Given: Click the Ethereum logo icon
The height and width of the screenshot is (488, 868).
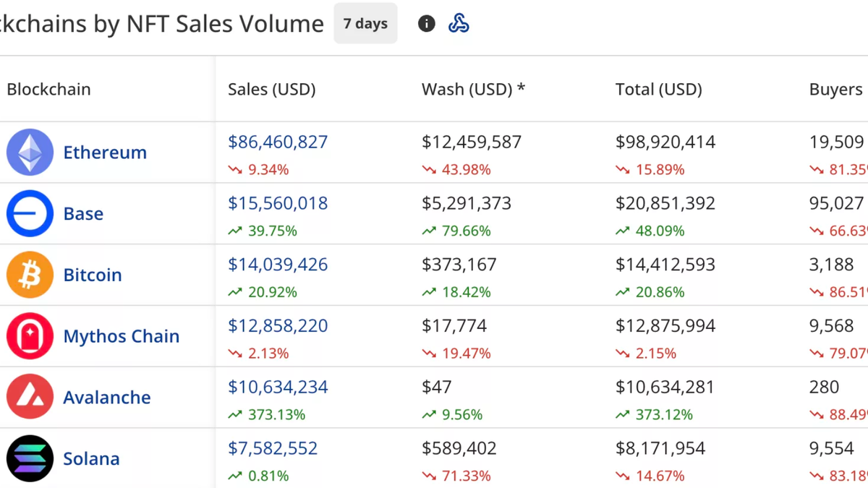Looking at the screenshot, I should coord(30,152).
